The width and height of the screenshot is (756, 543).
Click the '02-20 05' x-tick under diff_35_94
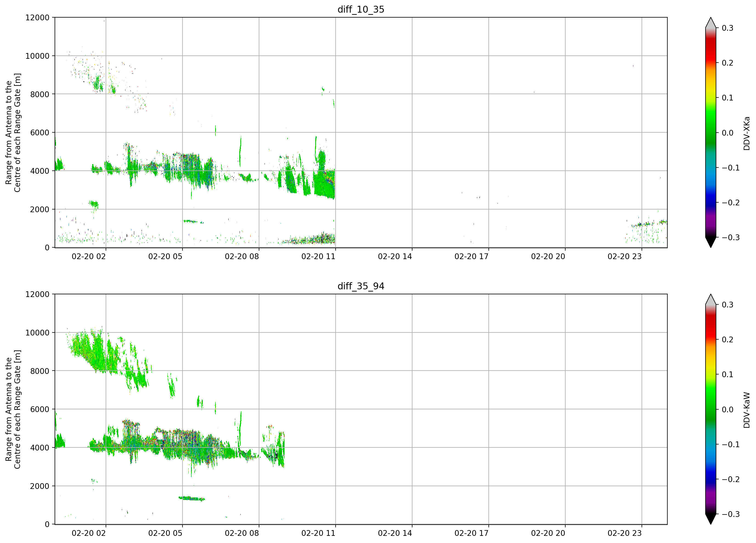[165, 533]
